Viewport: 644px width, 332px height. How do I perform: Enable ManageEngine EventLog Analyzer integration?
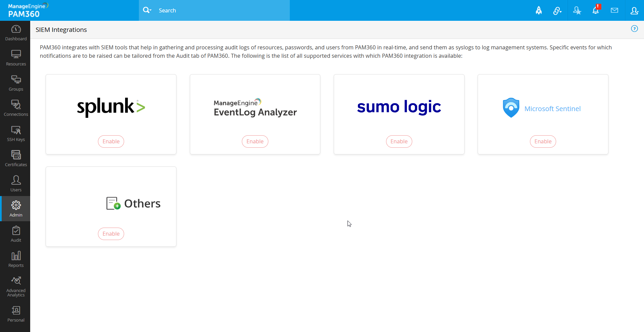point(255,141)
